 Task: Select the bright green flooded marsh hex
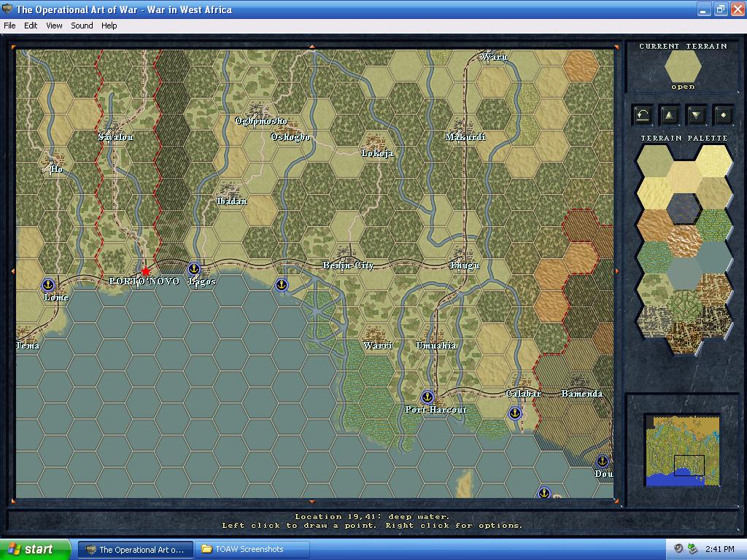pos(713,225)
